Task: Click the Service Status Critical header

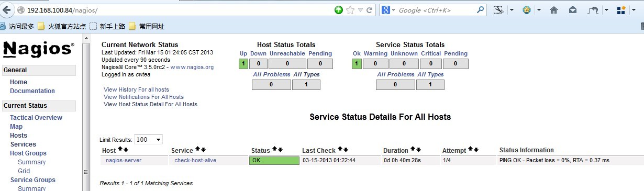Action: pyautogui.click(x=430, y=53)
